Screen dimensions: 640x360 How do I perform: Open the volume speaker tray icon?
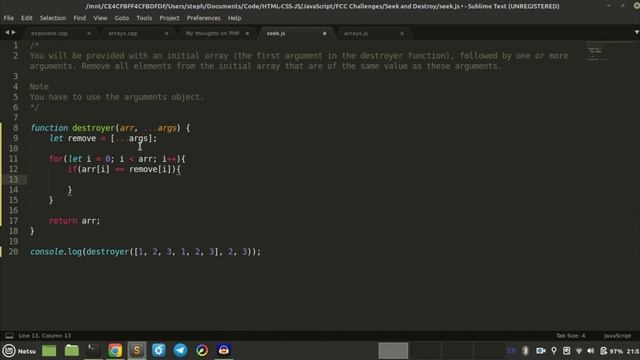tap(591, 351)
